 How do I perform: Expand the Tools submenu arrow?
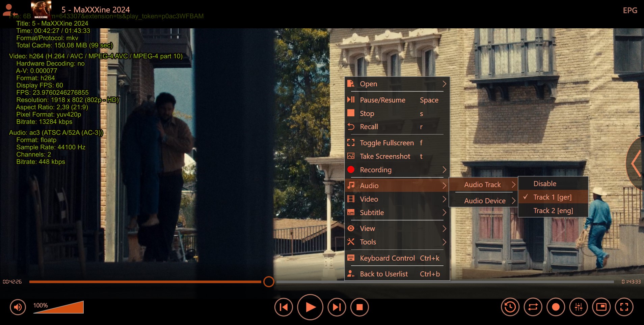pos(444,242)
